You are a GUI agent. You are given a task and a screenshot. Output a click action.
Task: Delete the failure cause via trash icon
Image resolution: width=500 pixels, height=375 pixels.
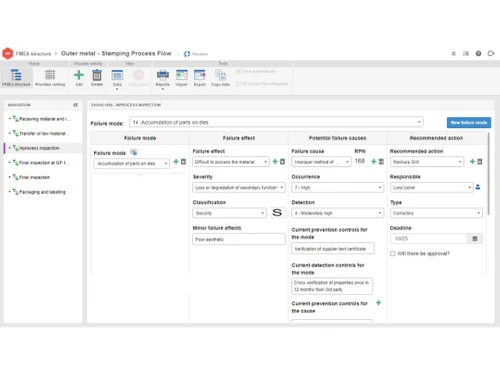tap(381, 162)
